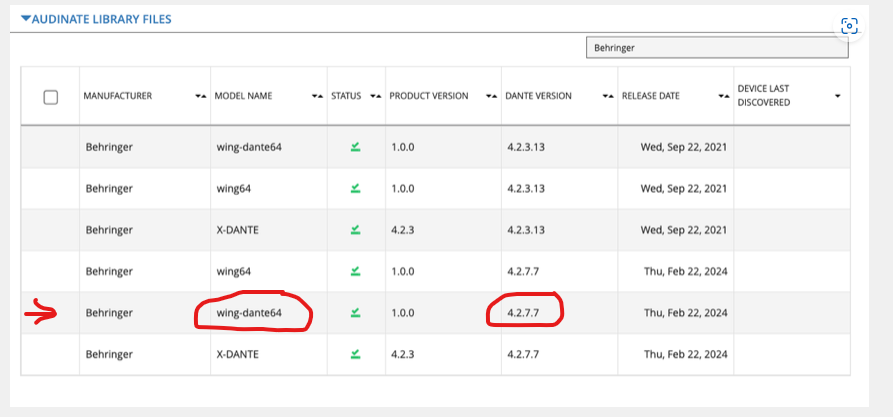Click Dante version 4.2.7.7 in wing-dante64 row
This screenshot has height=417, width=893.
523,312
